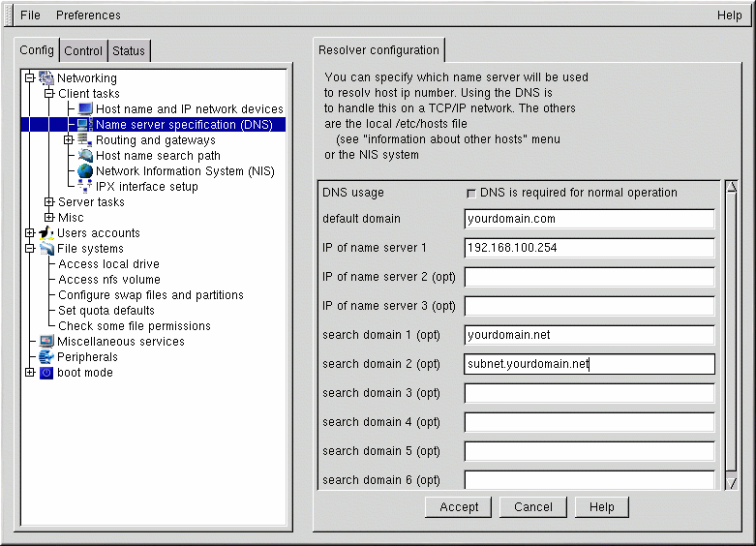
Task: Click the Routing and gateways icon
Action: click(x=85, y=140)
